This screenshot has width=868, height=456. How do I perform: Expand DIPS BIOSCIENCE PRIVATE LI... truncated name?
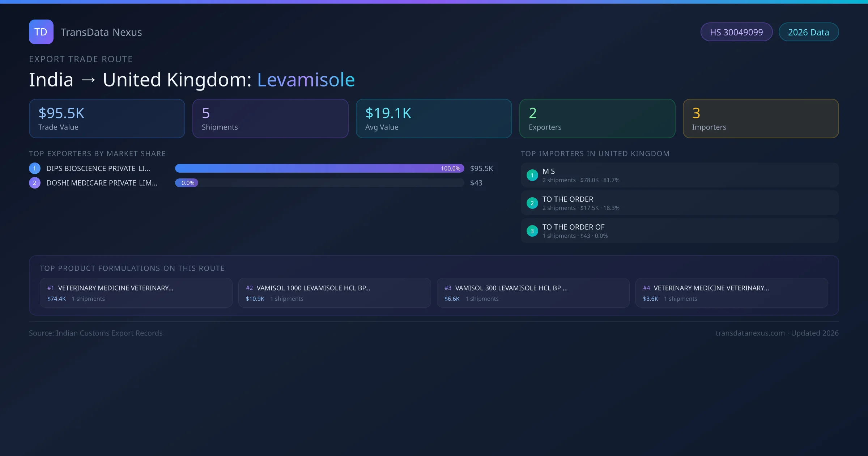[x=97, y=168]
